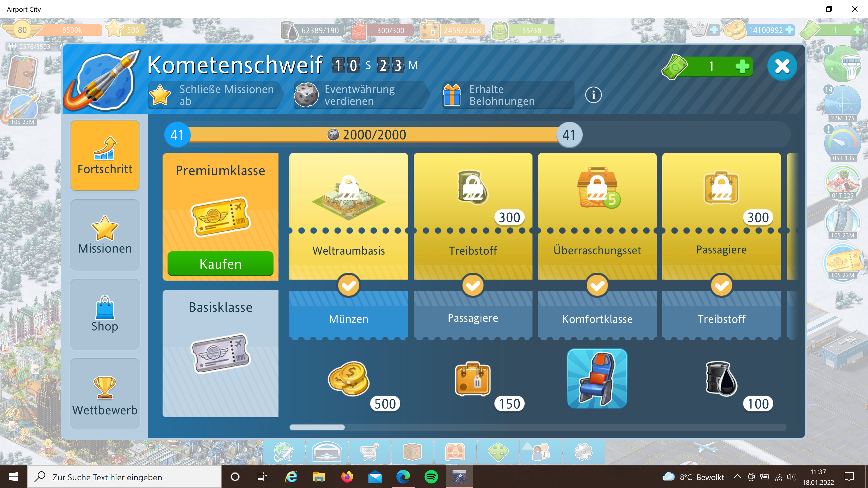Screen dimensions: 868x488
Task: Open the Shop tab
Action: 105,314
